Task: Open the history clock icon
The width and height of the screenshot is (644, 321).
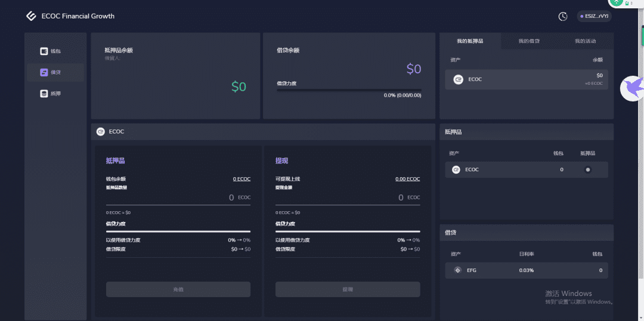Action: click(x=563, y=17)
